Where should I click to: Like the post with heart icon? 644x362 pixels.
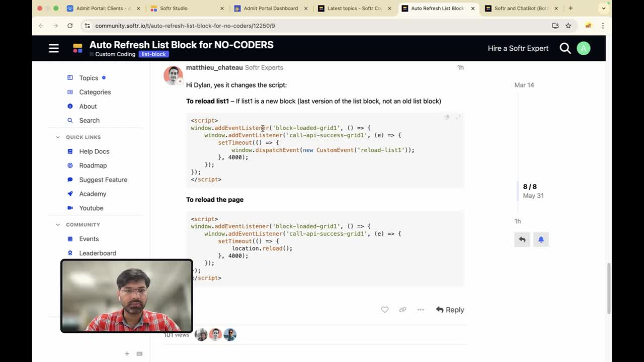(384, 310)
